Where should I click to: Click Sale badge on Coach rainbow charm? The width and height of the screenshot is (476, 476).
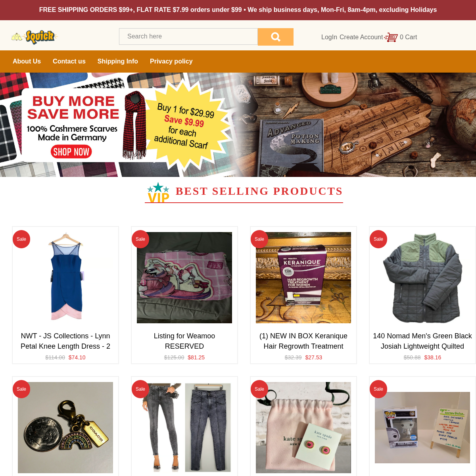21,389
